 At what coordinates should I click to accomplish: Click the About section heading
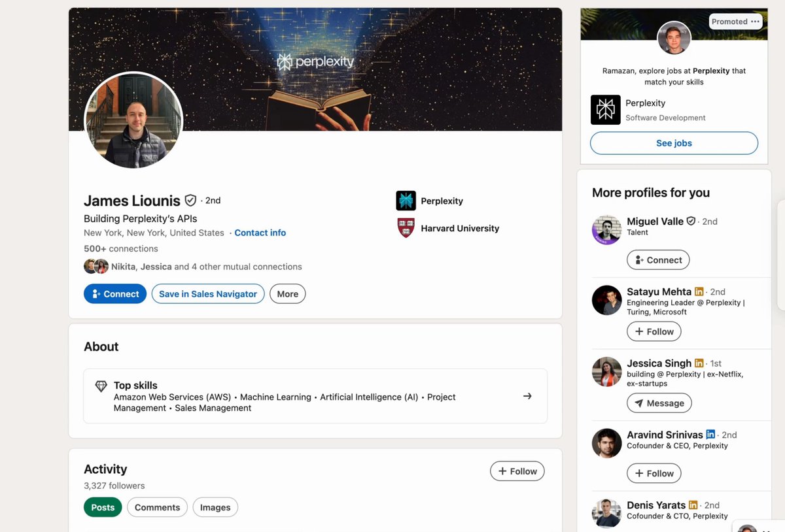[101, 347]
